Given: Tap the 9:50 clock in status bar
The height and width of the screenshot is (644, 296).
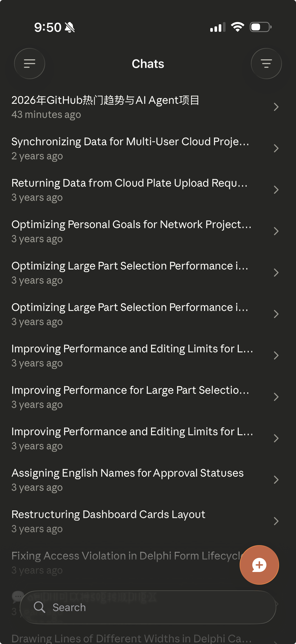Looking at the screenshot, I should [48, 27].
